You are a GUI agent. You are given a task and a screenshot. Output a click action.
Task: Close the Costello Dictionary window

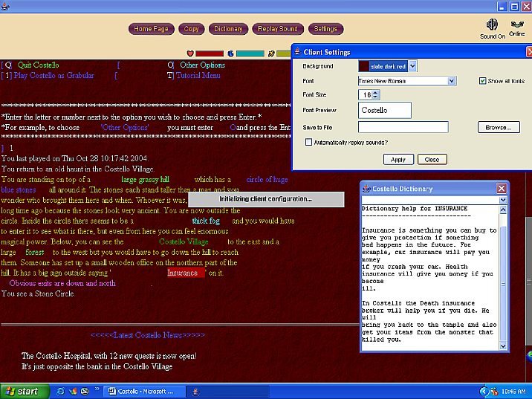point(502,188)
